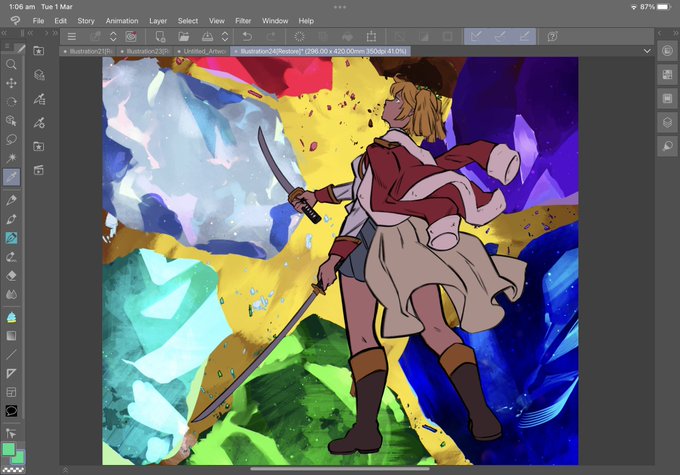Open the Window menu

[275, 21]
